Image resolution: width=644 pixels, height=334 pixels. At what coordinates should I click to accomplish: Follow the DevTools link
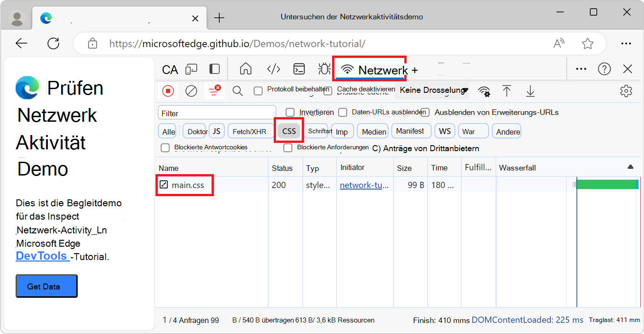click(42, 256)
